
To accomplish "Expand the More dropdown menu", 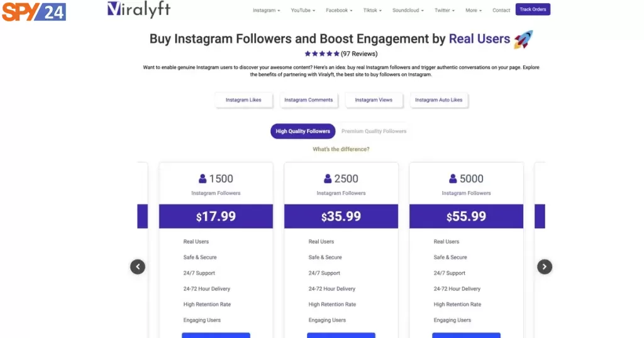I will click(x=474, y=10).
